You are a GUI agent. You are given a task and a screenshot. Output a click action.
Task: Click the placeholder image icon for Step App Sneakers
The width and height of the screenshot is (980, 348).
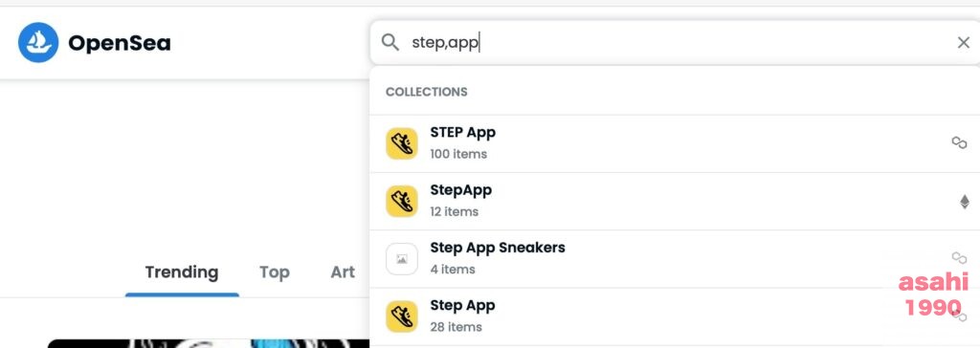[x=401, y=259]
